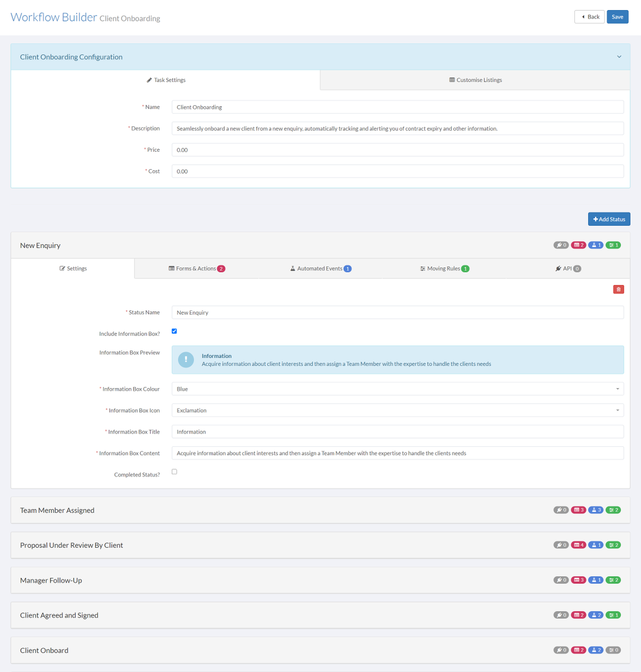Screen dimensions: 641x672
Task: Switch to the Task Settings tab
Action: click(x=166, y=80)
